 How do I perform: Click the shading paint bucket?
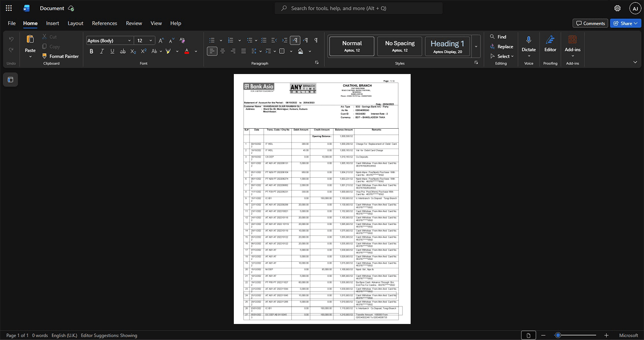(301, 51)
